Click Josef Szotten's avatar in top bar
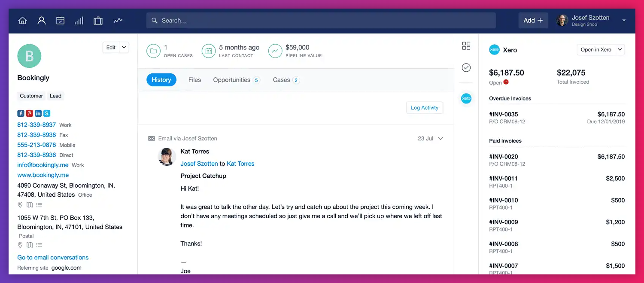Viewport: 644px width, 283px height. coord(562,20)
